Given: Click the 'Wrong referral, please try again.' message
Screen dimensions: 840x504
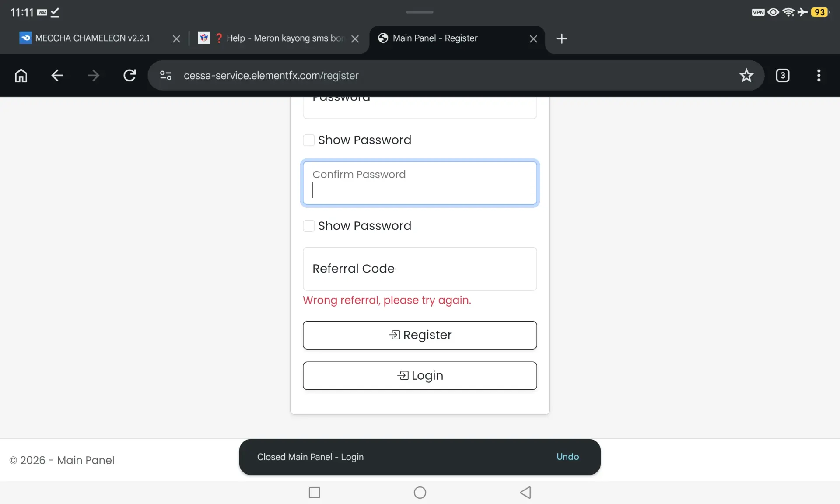Looking at the screenshot, I should tap(387, 300).
